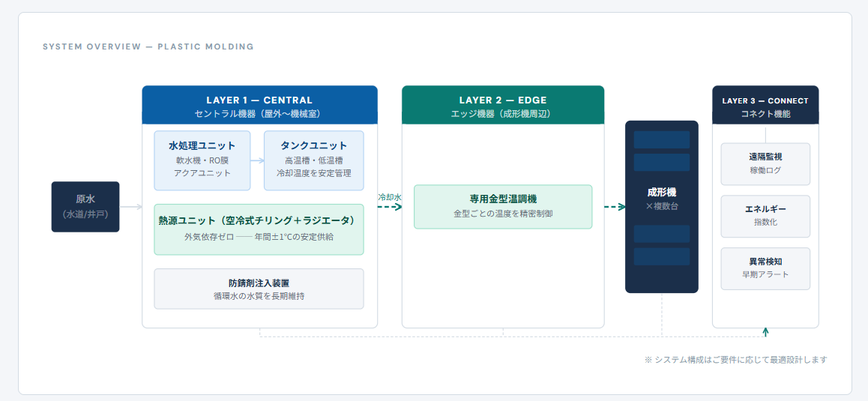Click the LAYER 1 — CENTRAL header
The width and height of the screenshot is (868, 401).
[259, 105]
